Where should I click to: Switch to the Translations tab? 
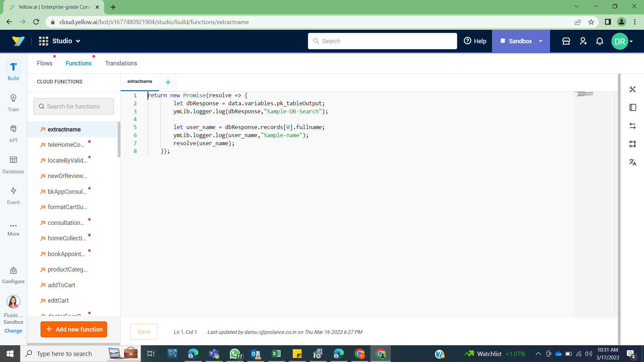click(121, 63)
